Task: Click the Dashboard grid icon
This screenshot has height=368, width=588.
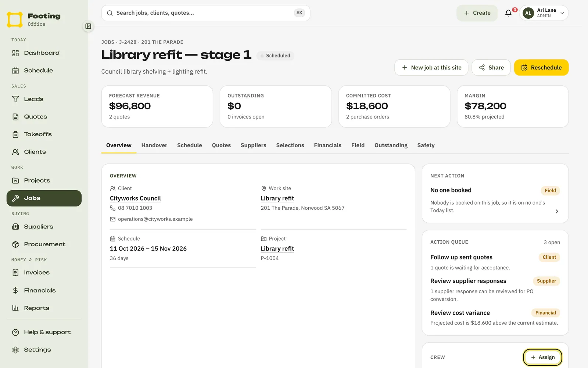Action: [15, 53]
